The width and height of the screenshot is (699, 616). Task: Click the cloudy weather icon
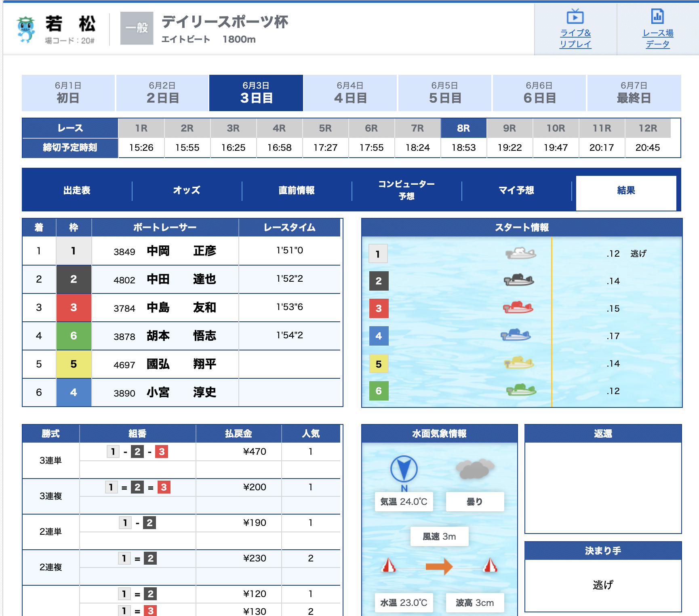tap(475, 469)
